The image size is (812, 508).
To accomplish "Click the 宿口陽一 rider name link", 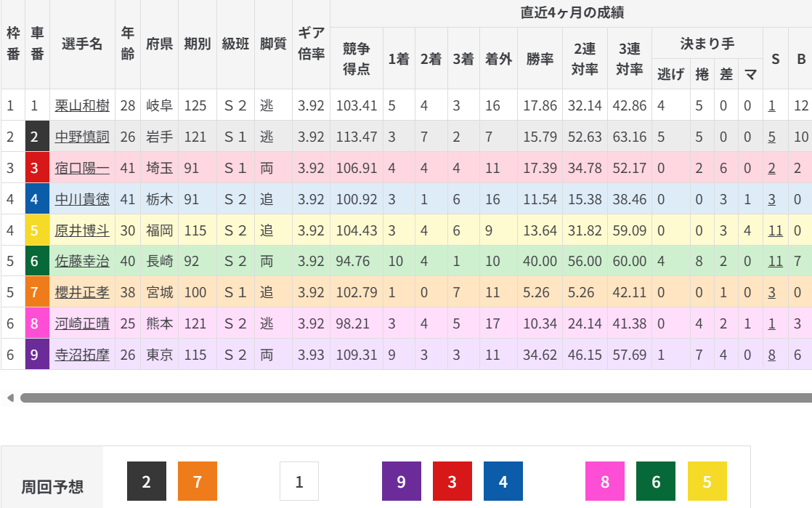I will [x=82, y=169].
